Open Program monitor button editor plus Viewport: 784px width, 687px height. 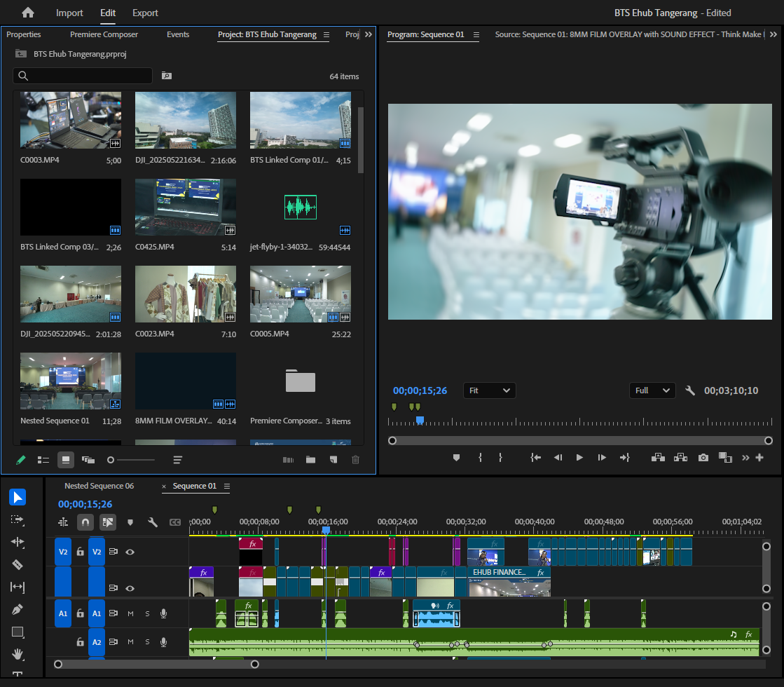click(759, 457)
